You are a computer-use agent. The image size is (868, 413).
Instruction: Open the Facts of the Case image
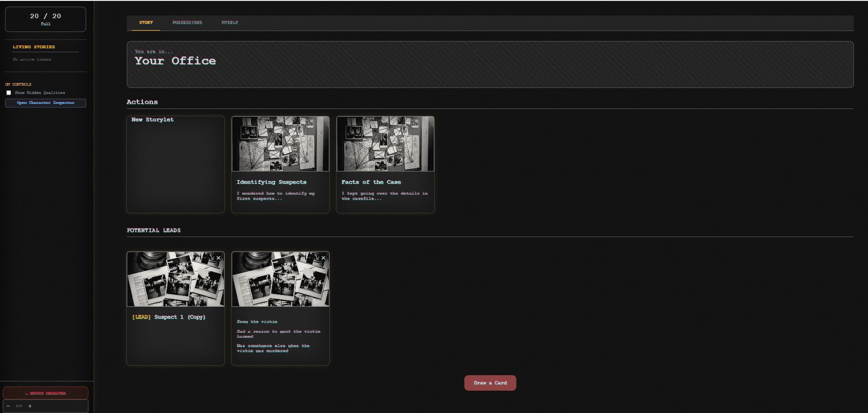pyautogui.click(x=385, y=144)
